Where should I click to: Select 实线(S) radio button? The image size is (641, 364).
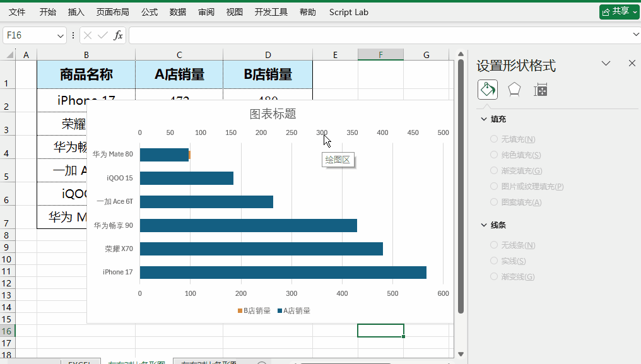494,261
